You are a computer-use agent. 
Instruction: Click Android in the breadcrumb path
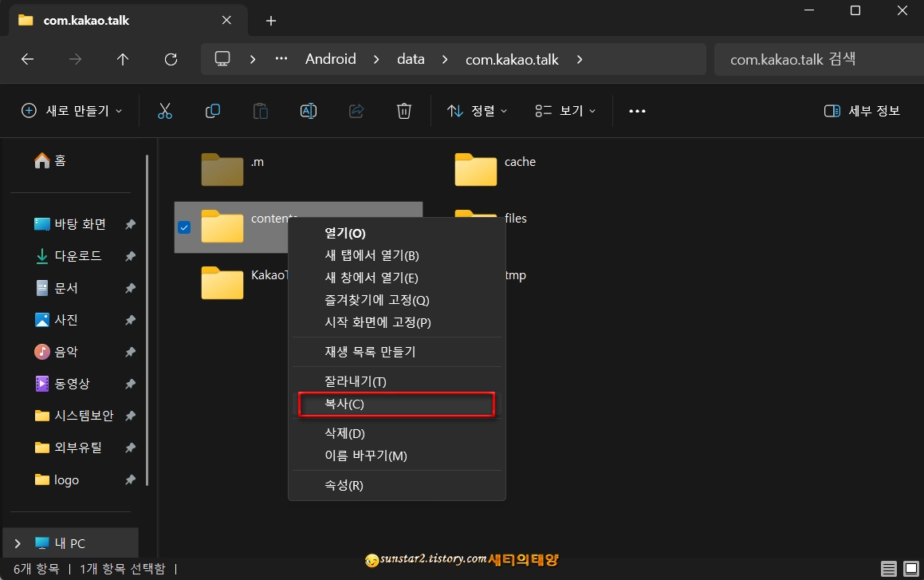330,58
